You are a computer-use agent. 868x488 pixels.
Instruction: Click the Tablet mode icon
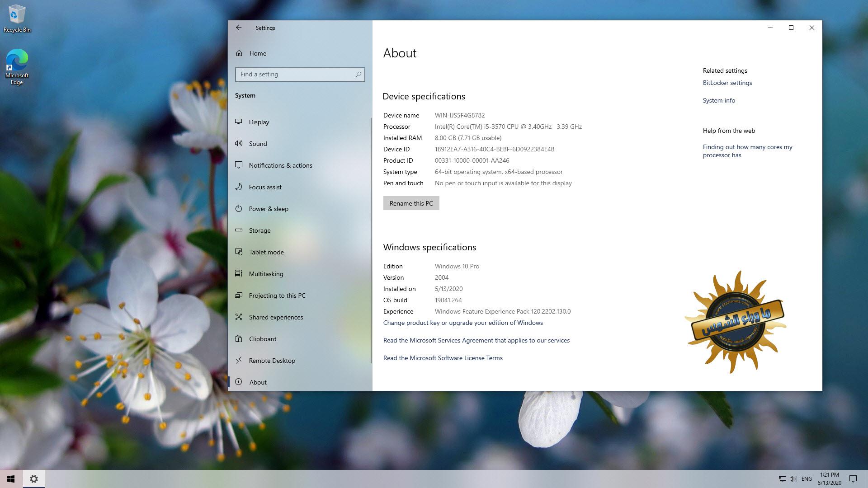point(239,252)
